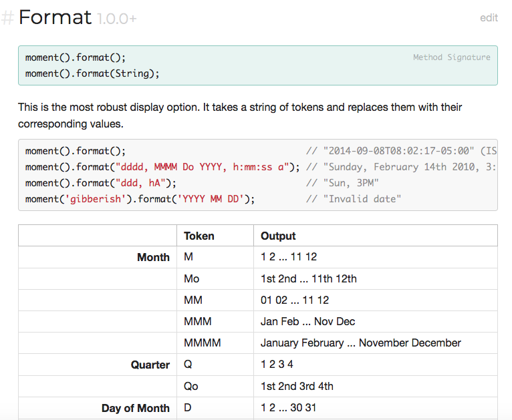Select the Mo token cell
Screen dimensions: 512x420
[x=191, y=278]
